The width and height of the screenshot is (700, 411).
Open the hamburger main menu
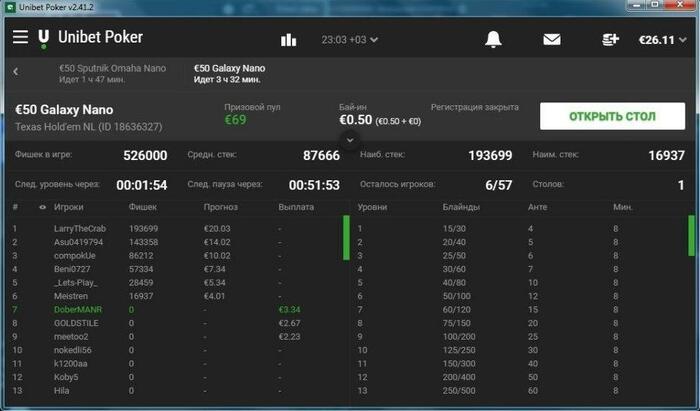[20, 37]
